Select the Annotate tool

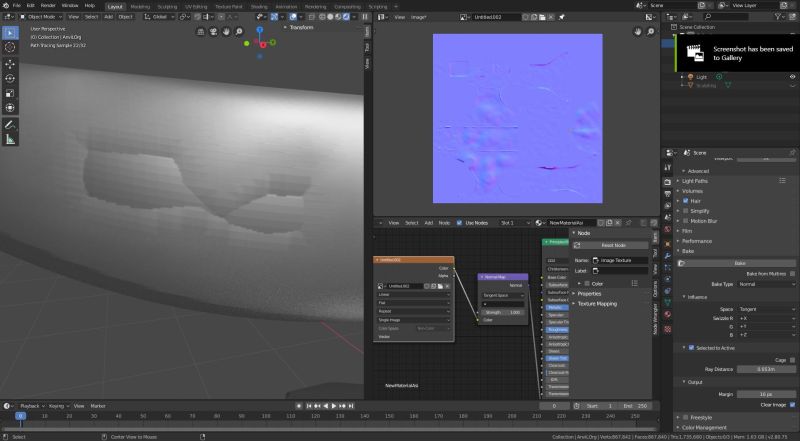tap(10, 125)
